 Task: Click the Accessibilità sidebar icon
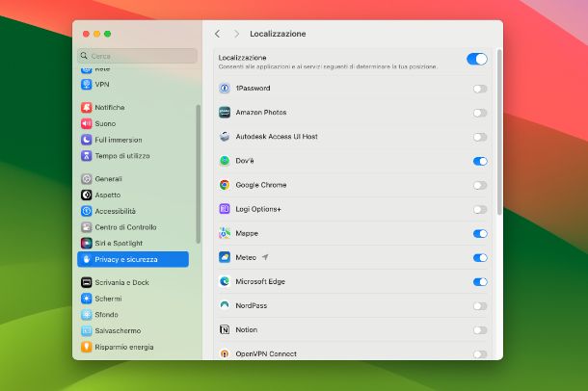point(86,211)
